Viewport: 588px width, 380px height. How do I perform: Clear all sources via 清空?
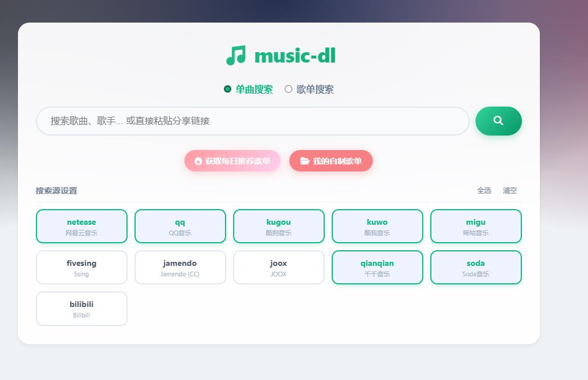coord(509,191)
